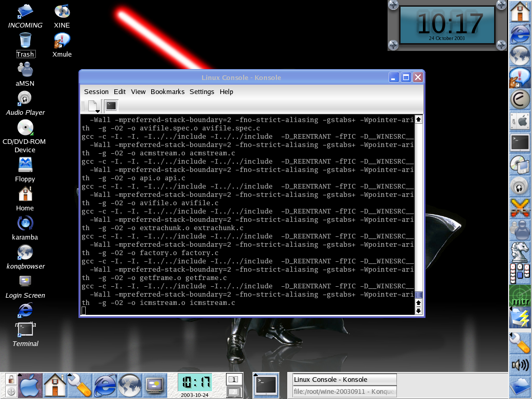Select 'Linux Console - Konsole' taskbar entry

[x=345, y=379]
